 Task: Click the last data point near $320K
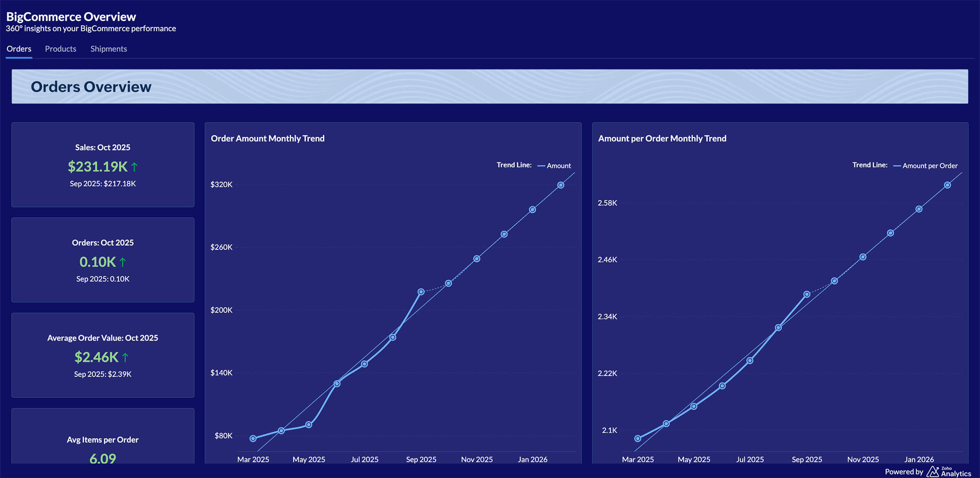coord(561,185)
